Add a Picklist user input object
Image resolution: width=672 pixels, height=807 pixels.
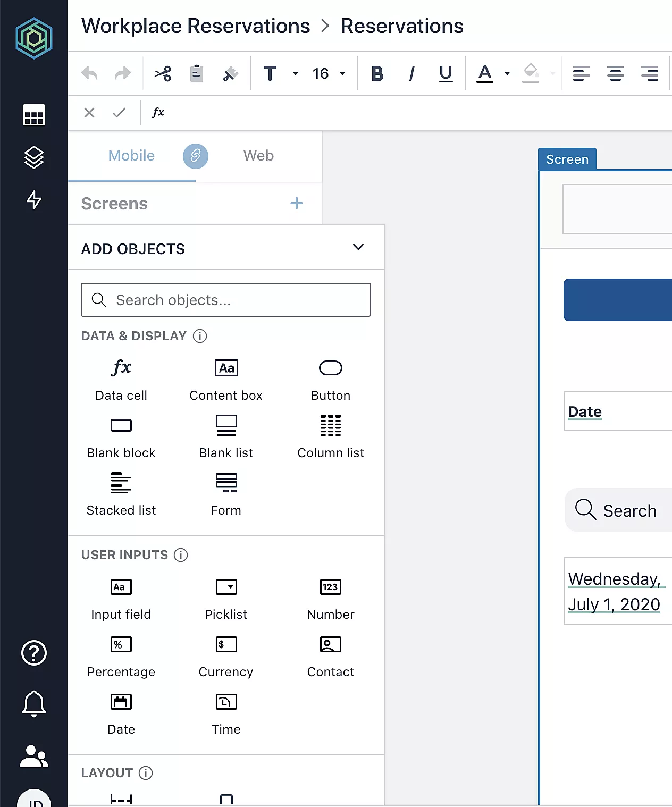tap(226, 599)
